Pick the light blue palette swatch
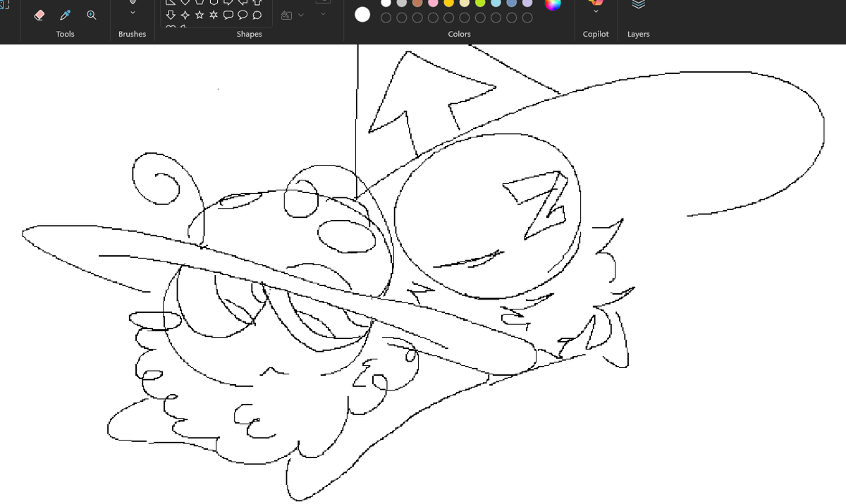This screenshot has height=504, width=846. (x=496, y=3)
